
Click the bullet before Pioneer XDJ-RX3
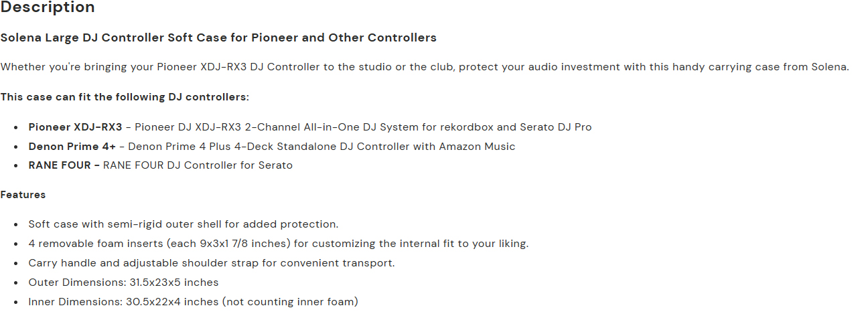(15, 127)
